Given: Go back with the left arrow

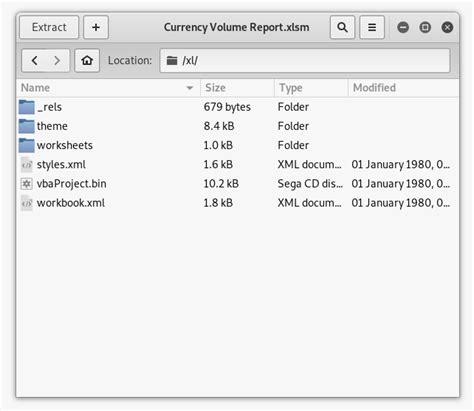Looking at the screenshot, I should [x=34, y=60].
